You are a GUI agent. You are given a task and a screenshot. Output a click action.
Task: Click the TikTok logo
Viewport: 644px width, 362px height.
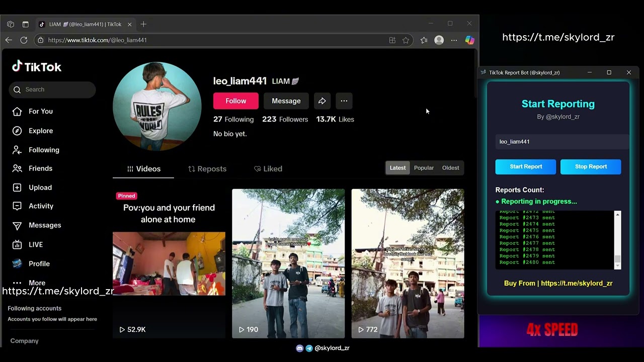(37, 67)
